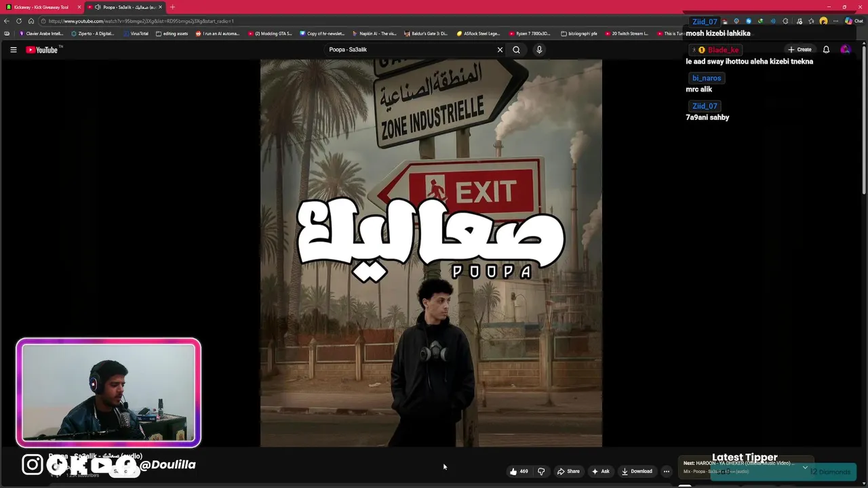This screenshot has width=868, height=488.
Task: Open the Ziperto - A Digital... bookmark
Action: (x=93, y=33)
